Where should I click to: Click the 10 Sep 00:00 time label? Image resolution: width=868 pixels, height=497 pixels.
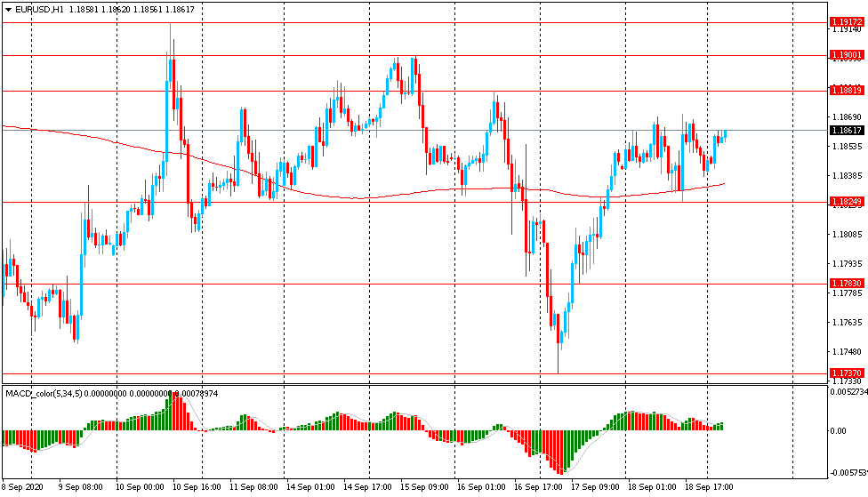point(140,487)
